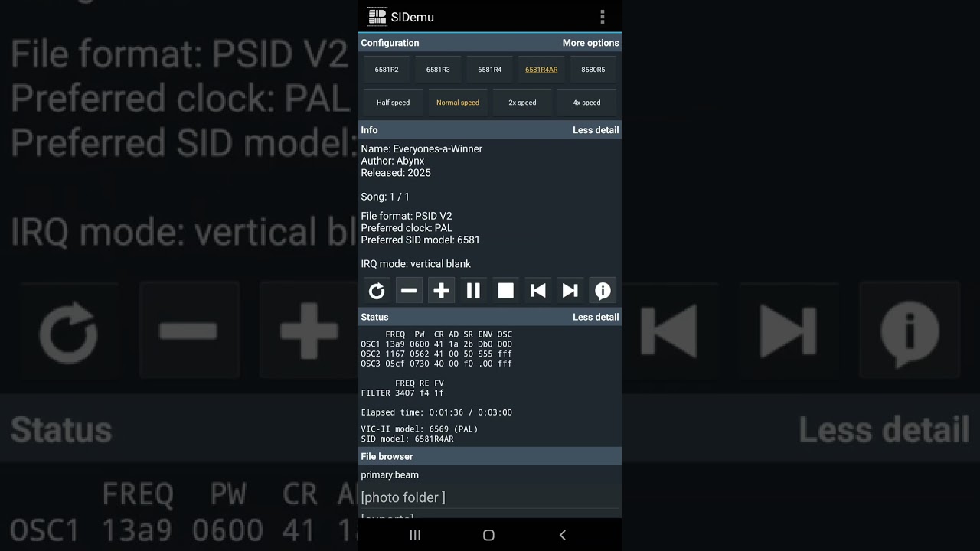Tap the OSC2 status row
The height and width of the screenshot is (551, 980).
click(436, 354)
